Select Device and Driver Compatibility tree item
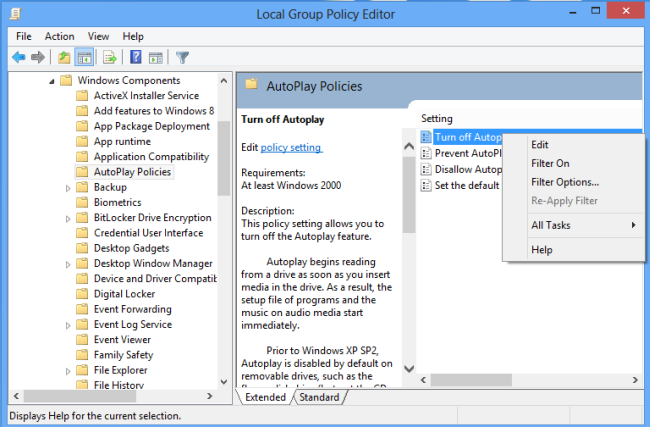Image resolution: width=650 pixels, height=427 pixels. 155,279
